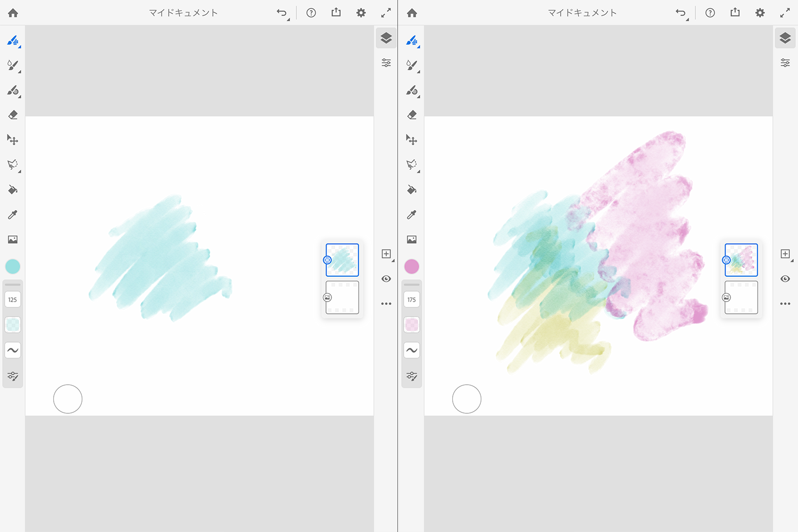
Task: Pick the vector brush tool in right window
Action: 412,90
